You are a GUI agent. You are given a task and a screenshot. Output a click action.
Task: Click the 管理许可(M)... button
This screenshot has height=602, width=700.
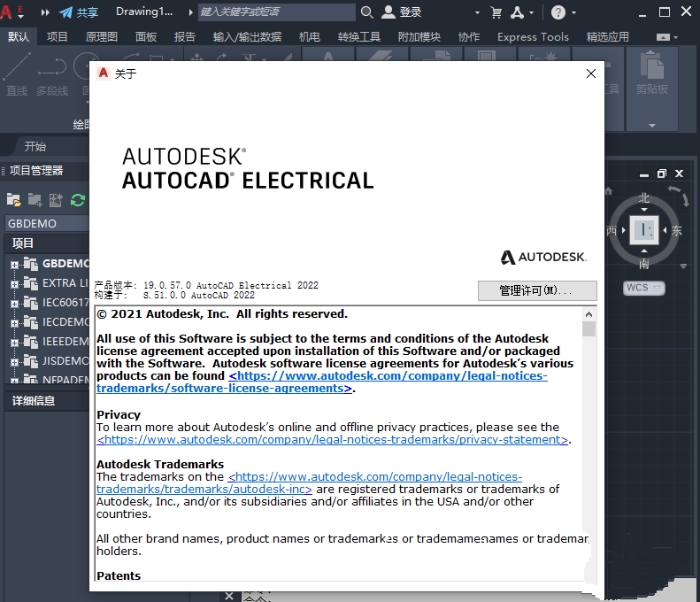pyautogui.click(x=536, y=290)
